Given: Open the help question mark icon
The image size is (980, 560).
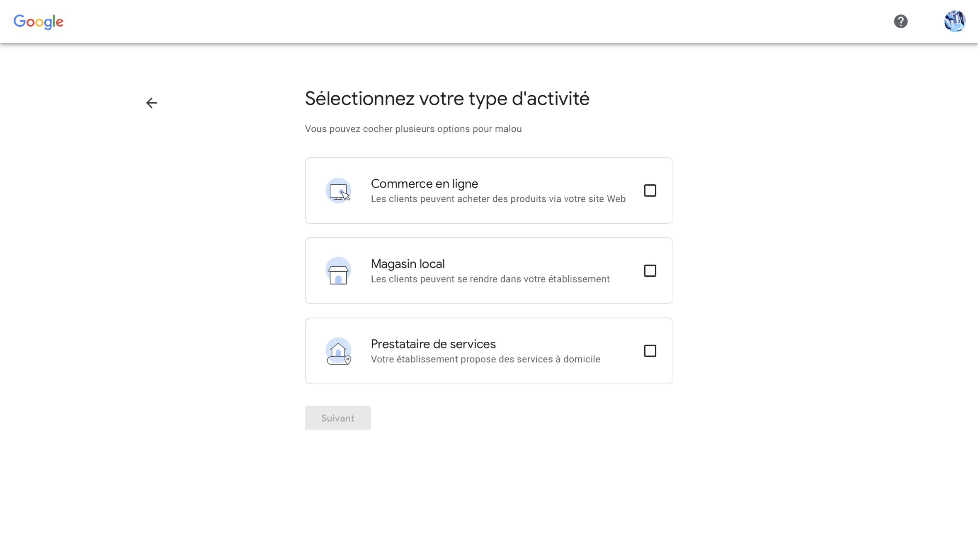Looking at the screenshot, I should coord(900,22).
